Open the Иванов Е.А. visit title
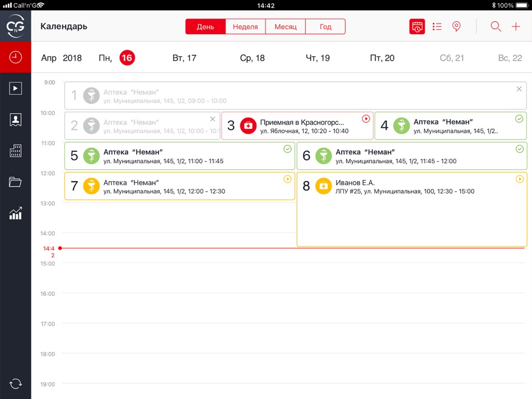This screenshot has width=532, height=399. point(355,183)
